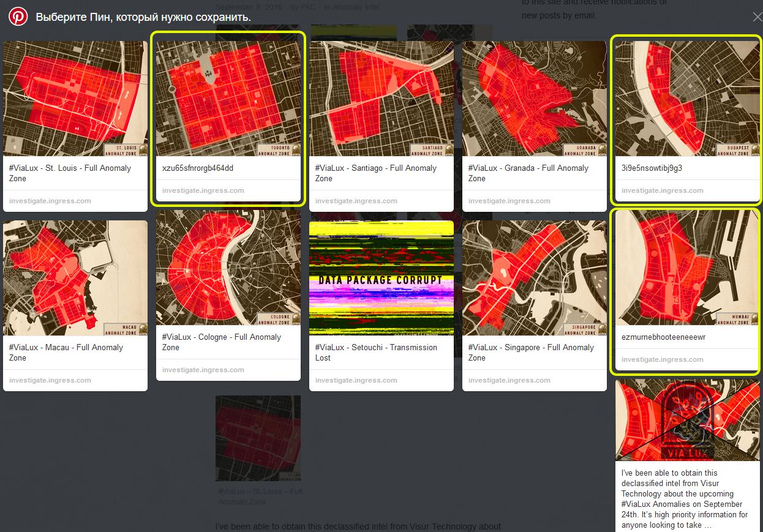763x532 pixels.
Task: Select the Santiago anomaly zone map image
Action: tap(382, 99)
